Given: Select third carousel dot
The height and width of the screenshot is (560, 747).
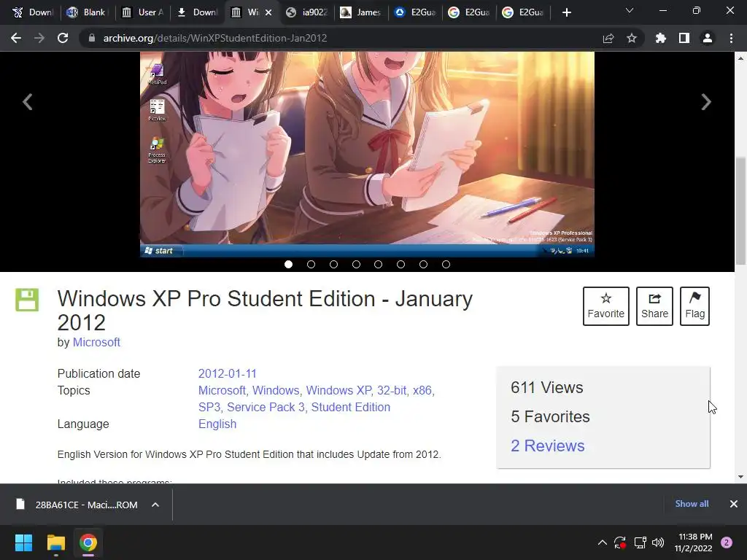Looking at the screenshot, I should pos(333,264).
